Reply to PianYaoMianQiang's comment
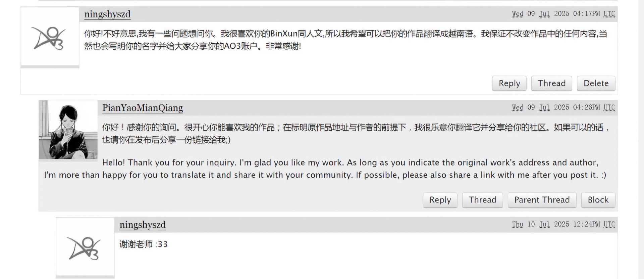This screenshot has height=279, width=644. (x=440, y=200)
